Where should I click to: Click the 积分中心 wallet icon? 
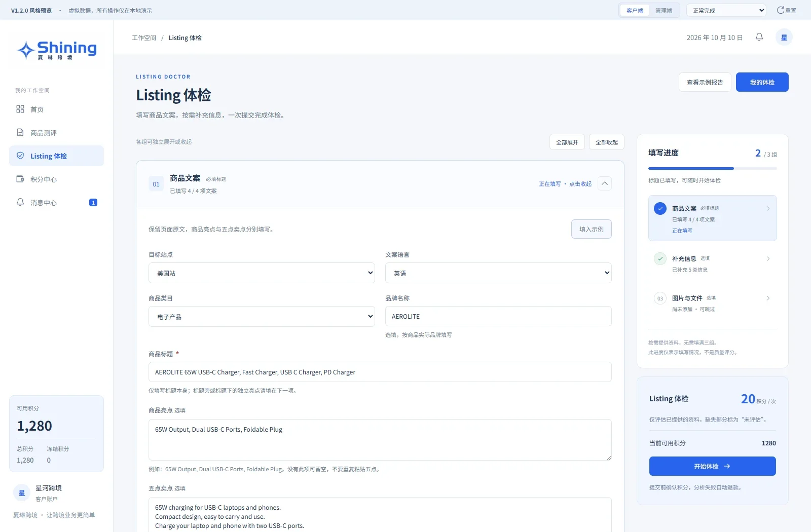pos(20,179)
